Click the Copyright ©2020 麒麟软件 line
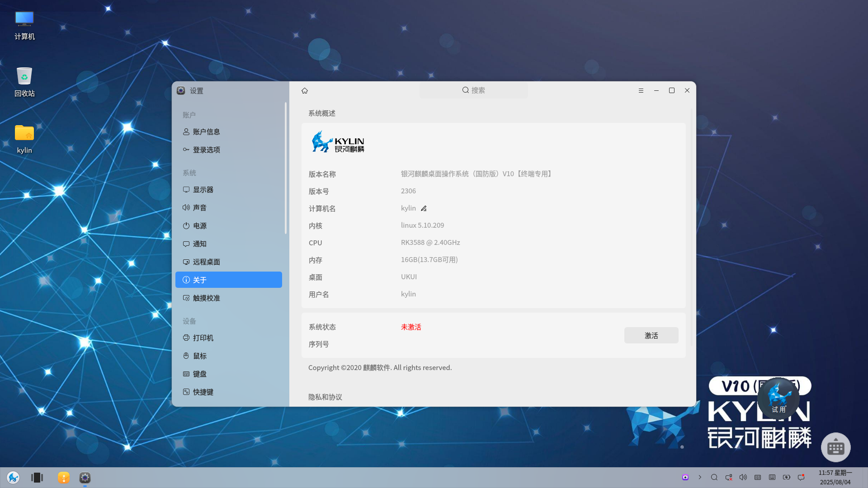Viewport: 868px width, 488px height. (x=380, y=367)
